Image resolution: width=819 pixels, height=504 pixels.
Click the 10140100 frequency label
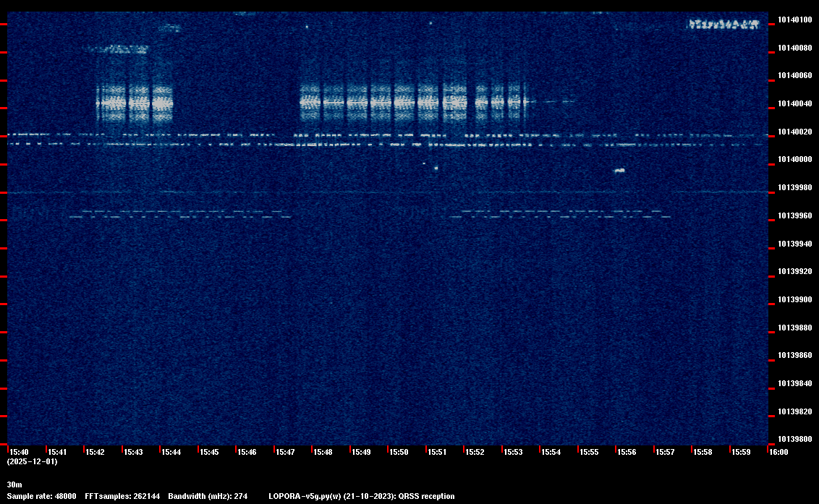795,20
